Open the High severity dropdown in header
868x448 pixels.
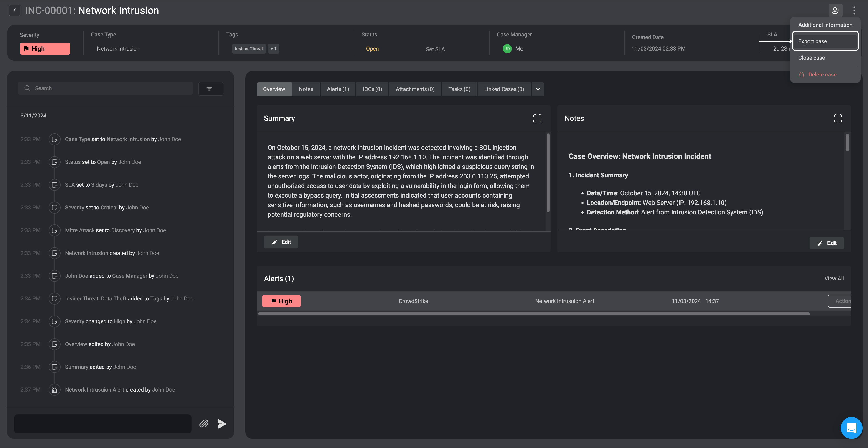(45, 48)
